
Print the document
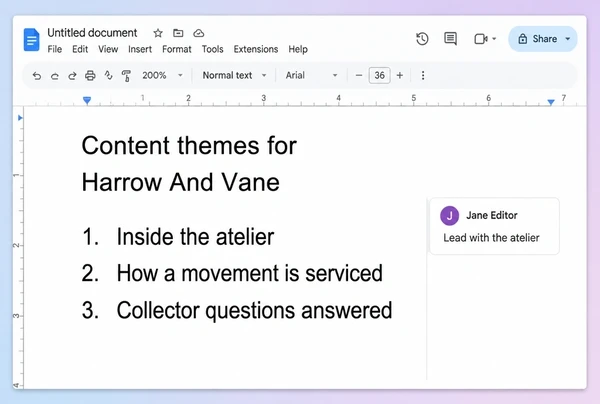point(90,76)
